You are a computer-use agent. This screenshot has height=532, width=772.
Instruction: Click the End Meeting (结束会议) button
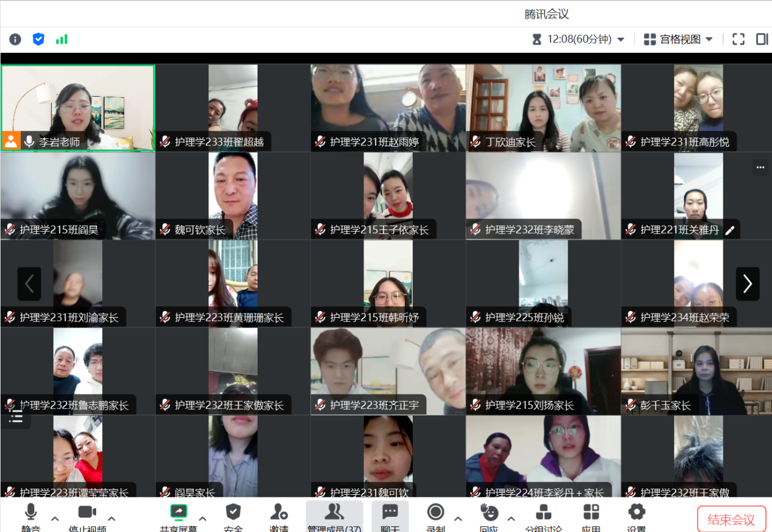click(x=731, y=520)
